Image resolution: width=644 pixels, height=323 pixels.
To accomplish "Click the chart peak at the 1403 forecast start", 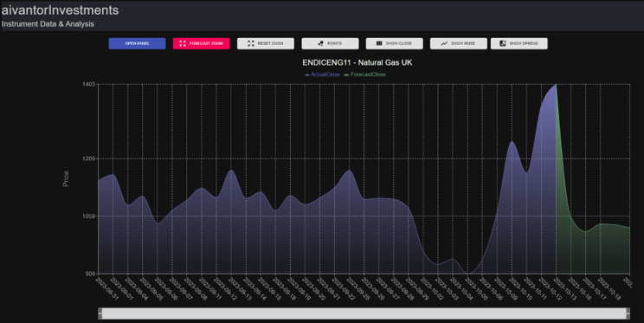I will pos(556,85).
